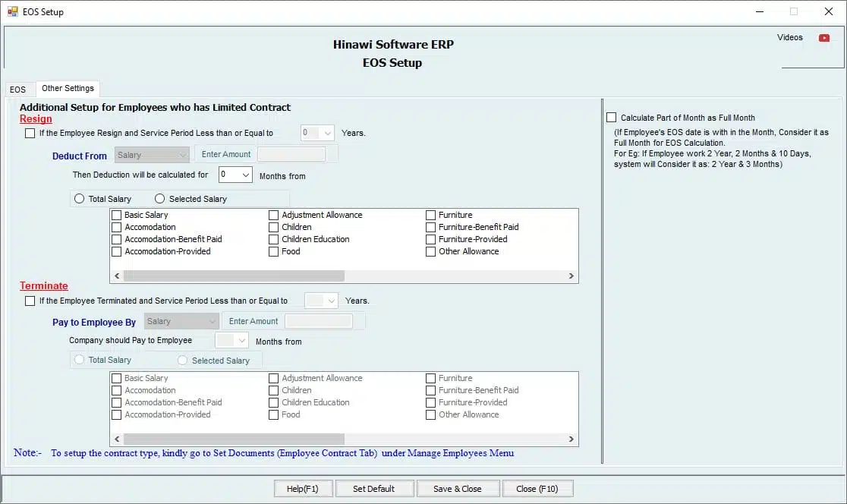Check Food in Resign list
This screenshot has height=504, width=847.
[x=274, y=252]
